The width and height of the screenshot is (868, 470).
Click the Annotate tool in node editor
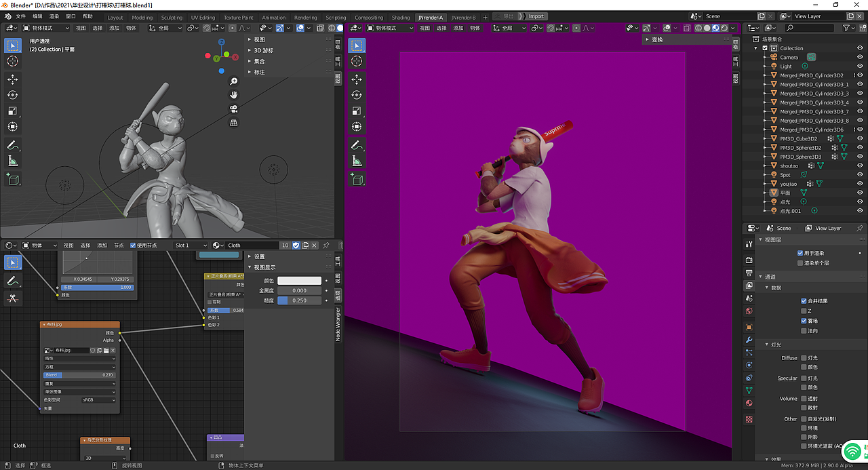point(12,280)
